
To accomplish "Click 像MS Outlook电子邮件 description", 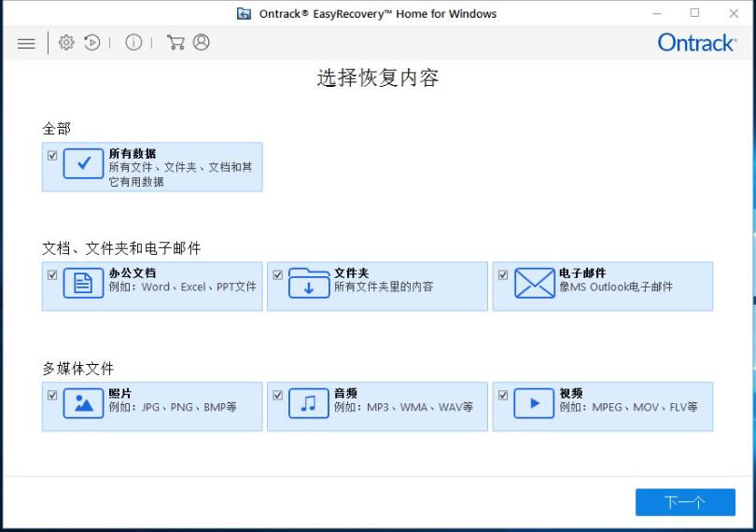I will 616,287.
